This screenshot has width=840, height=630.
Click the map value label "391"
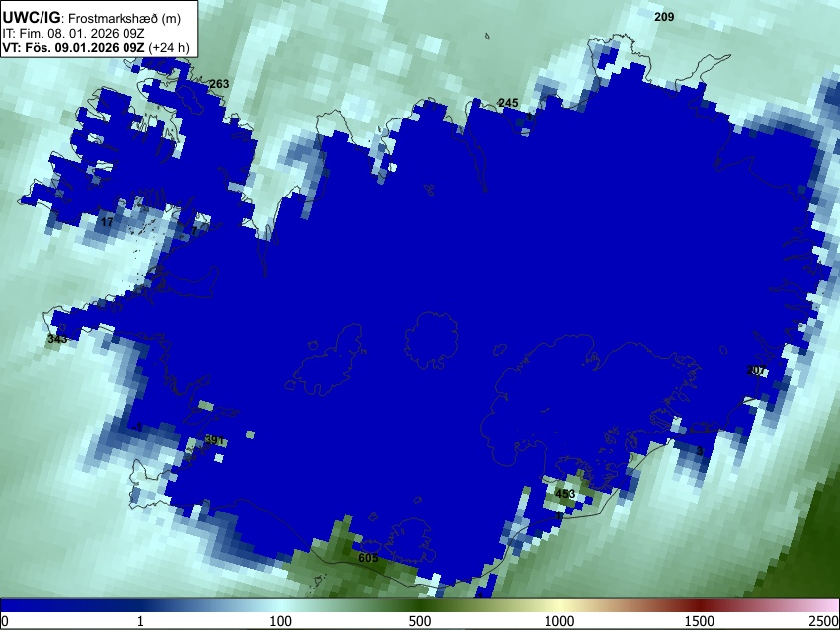click(x=214, y=440)
